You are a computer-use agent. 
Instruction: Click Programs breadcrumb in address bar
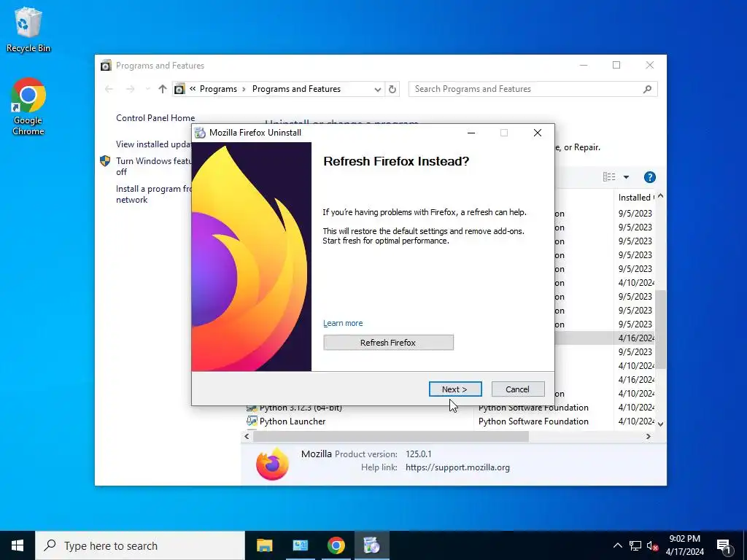point(218,89)
